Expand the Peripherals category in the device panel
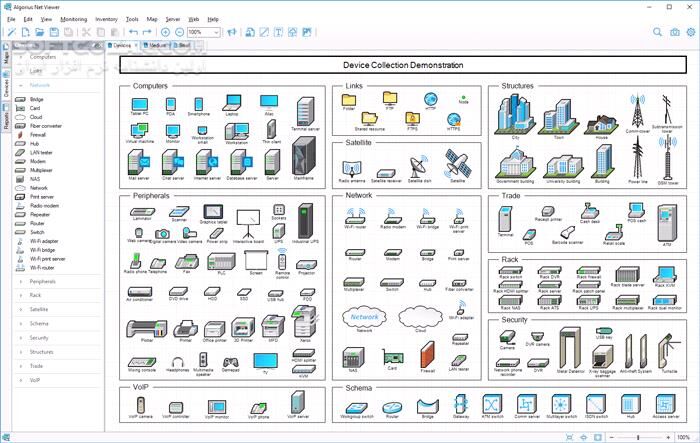The width and height of the screenshot is (700, 443). pos(42,281)
